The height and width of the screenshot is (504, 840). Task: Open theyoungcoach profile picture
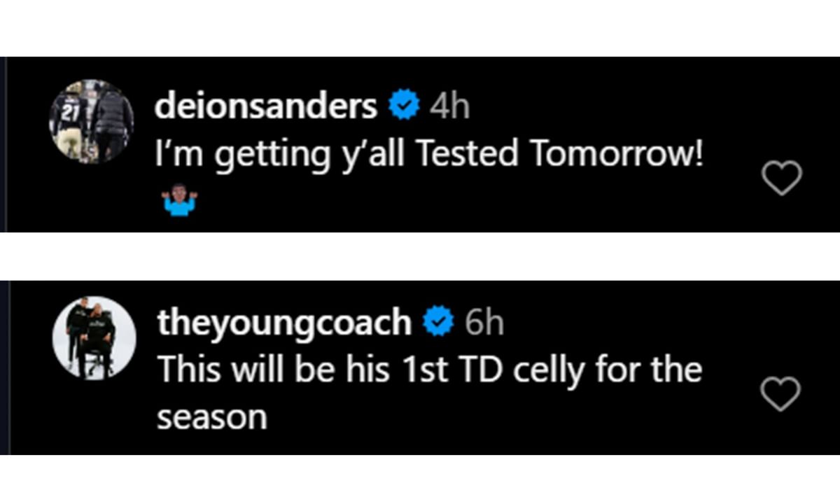pyautogui.click(x=92, y=337)
